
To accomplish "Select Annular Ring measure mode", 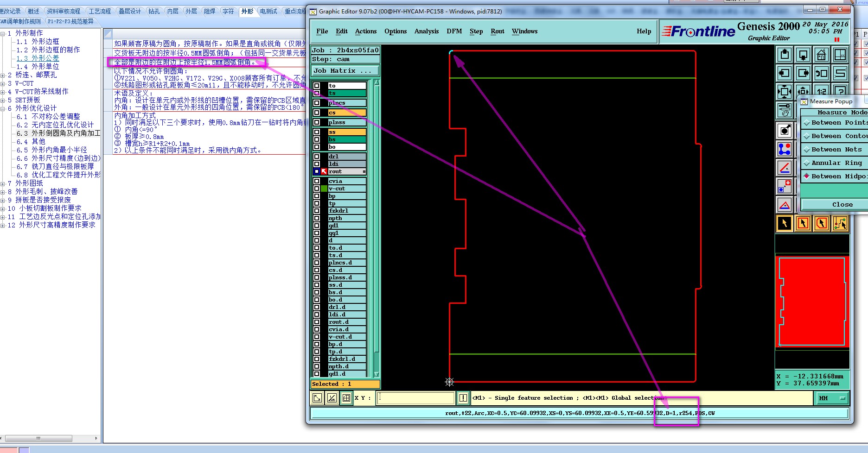I will click(835, 163).
